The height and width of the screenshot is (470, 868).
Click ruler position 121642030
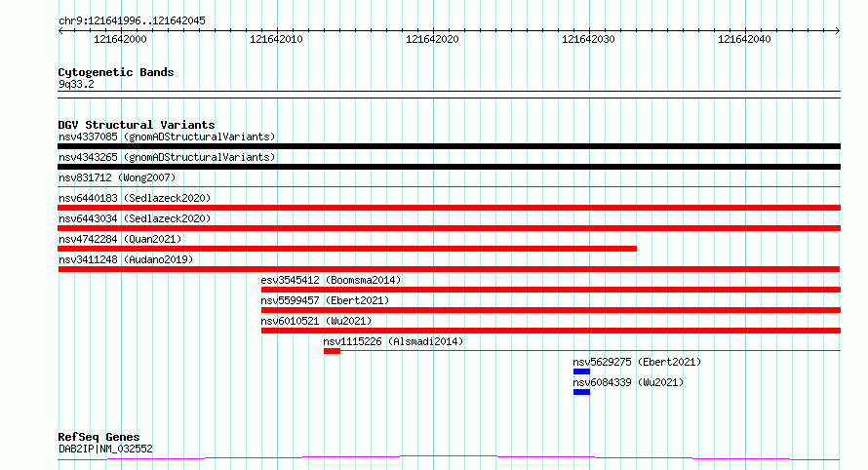coord(588,39)
